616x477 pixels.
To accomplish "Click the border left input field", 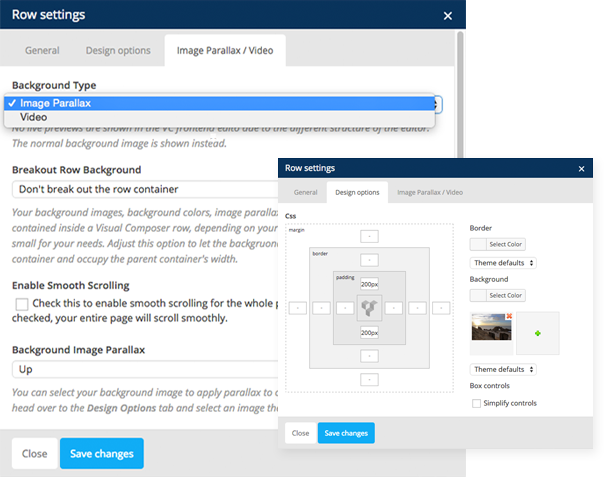I will (x=321, y=308).
